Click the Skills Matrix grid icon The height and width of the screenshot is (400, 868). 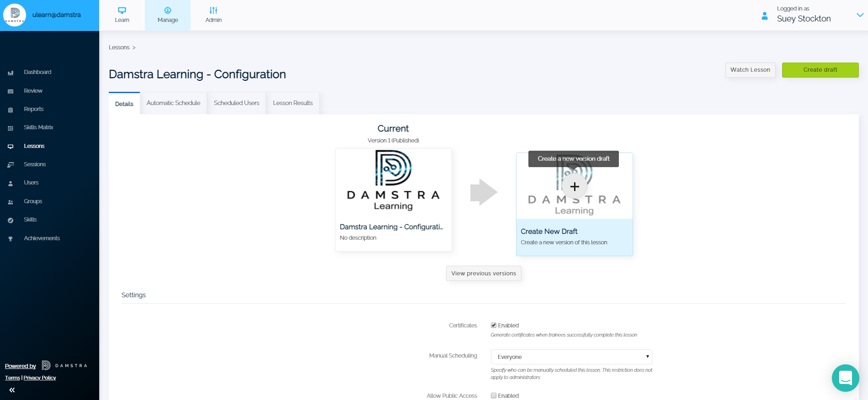click(11, 128)
